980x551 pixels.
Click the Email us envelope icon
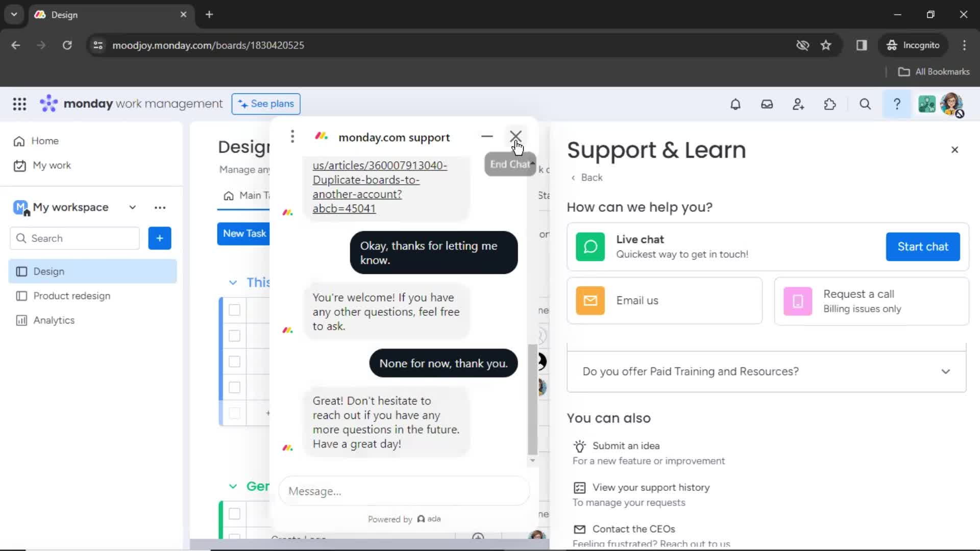(x=590, y=300)
